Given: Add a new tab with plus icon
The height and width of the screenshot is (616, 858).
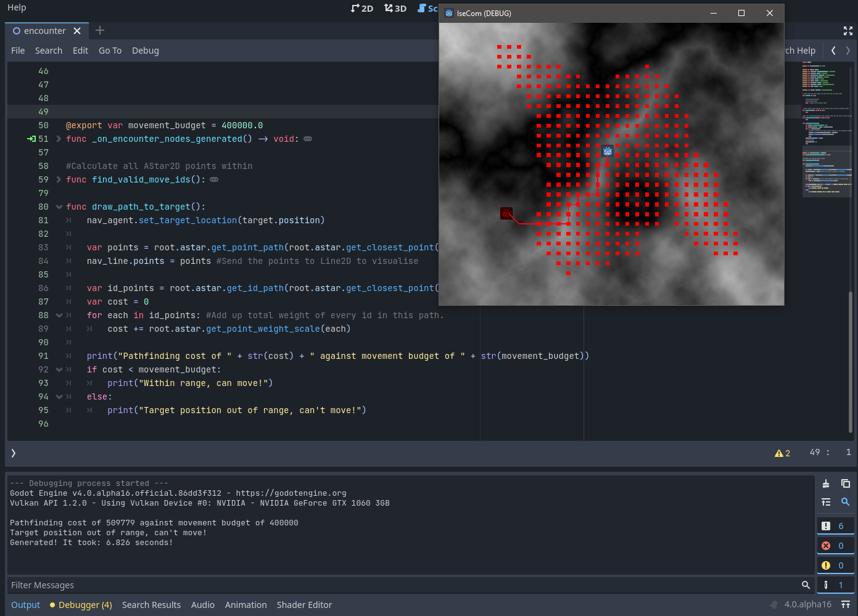Looking at the screenshot, I should 100,30.
